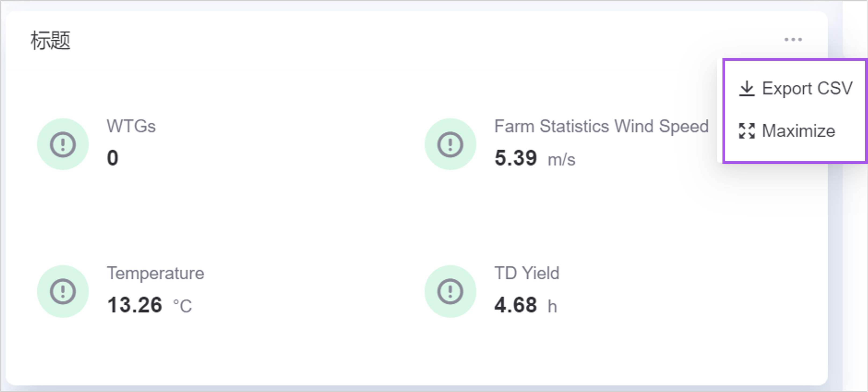Click the WTGs label text
The image size is (868, 392).
tap(131, 126)
